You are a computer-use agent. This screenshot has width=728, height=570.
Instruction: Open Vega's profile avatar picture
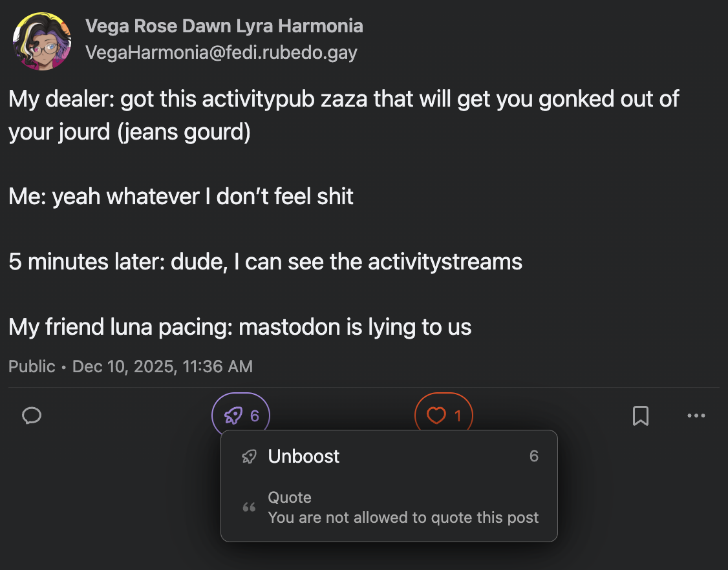[x=42, y=41]
